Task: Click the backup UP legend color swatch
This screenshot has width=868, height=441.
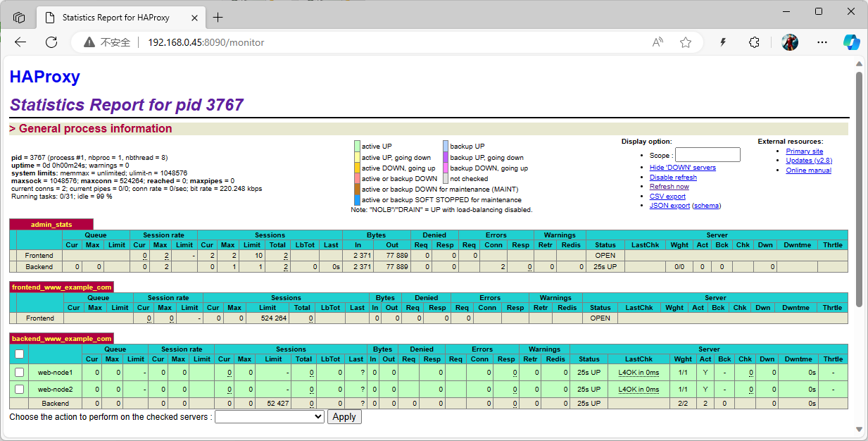Action: [x=446, y=147]
